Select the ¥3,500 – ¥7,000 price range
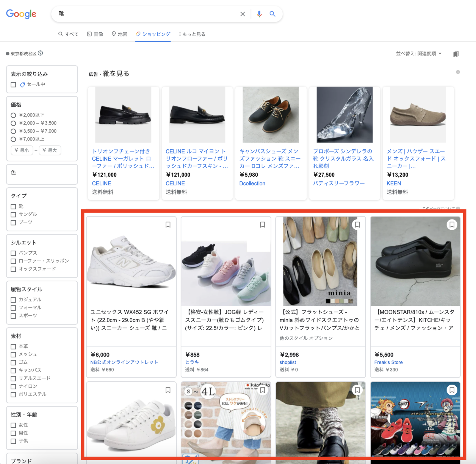Screen dimensions: 476x464 point(13,131)
